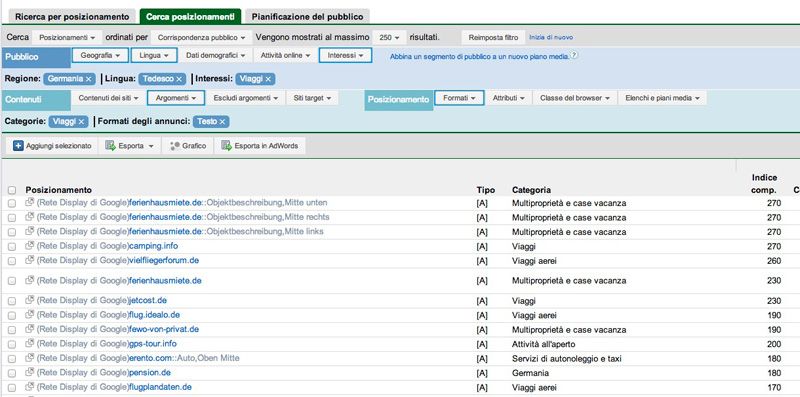
Task: Check the flugplandaten.de row checkbox
Action: tap(12, 388)
